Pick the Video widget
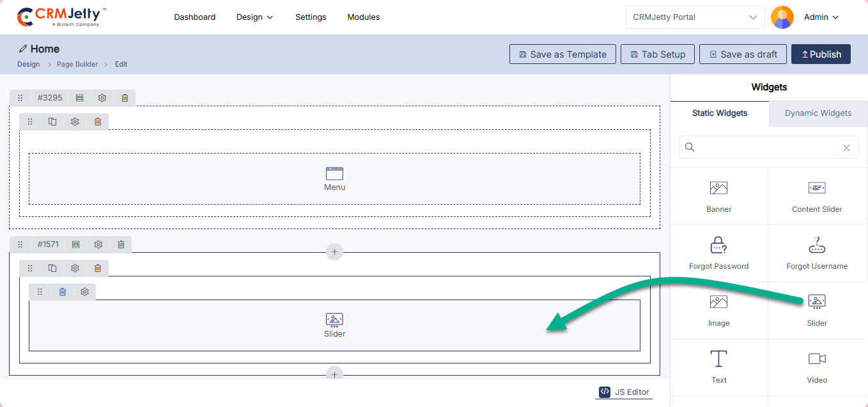Screen dimensions: 868x407 816,367
